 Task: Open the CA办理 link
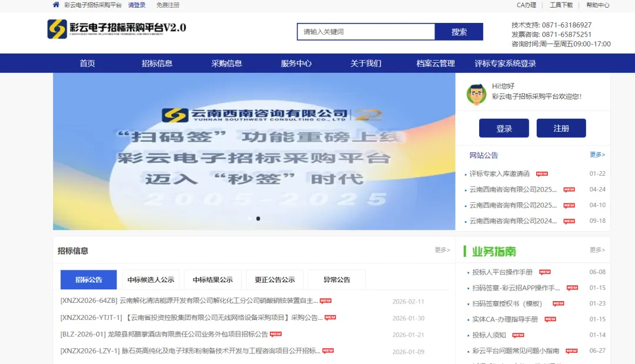(526, 5)
